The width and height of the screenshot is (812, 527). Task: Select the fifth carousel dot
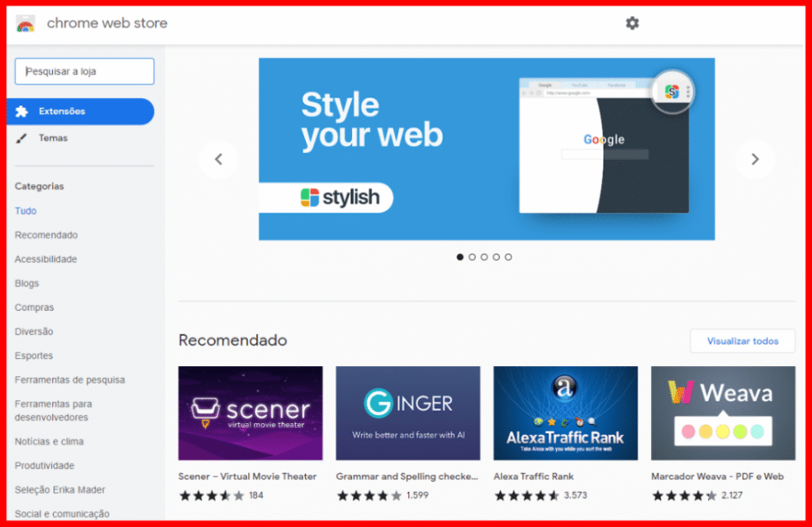point(508,257)
